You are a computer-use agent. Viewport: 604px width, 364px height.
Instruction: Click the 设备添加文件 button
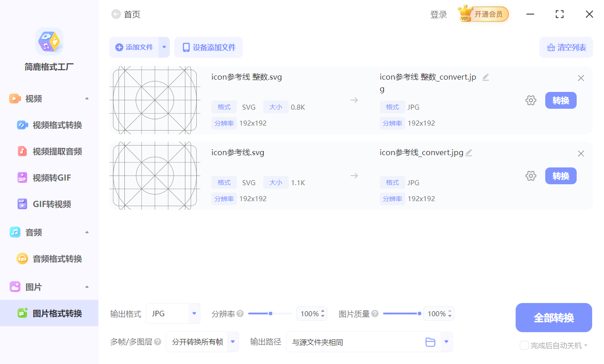coord(209,47)
